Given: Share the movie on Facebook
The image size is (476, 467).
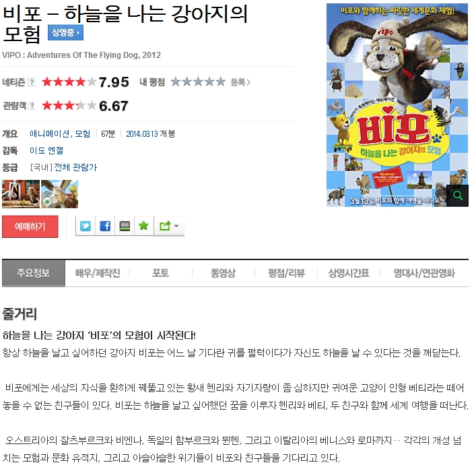Looking at the screenshot, I should click(x=105, y=226).
